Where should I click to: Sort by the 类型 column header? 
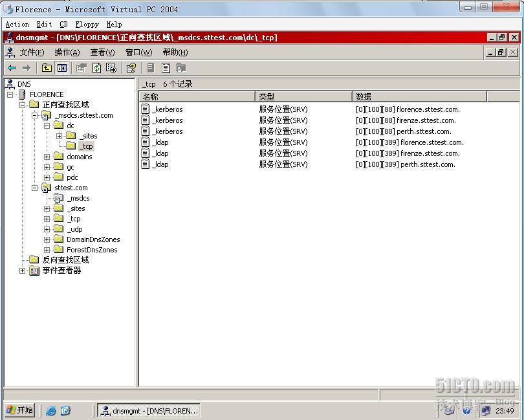(304, 96)
